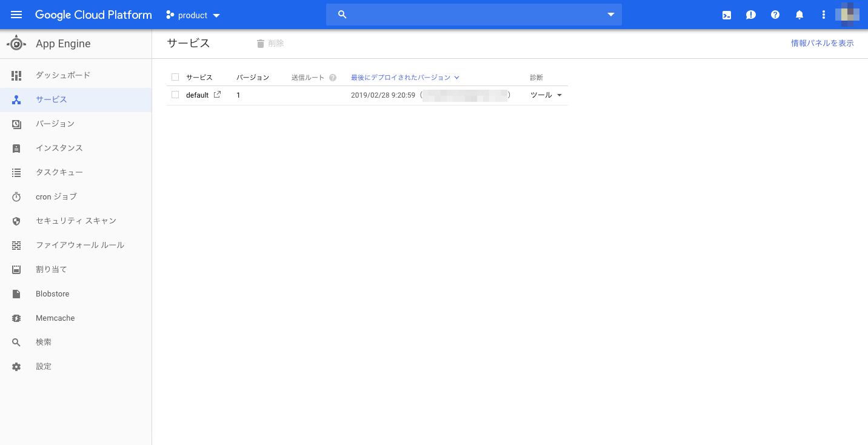The width and height of the screenshot is (868, 445).
Task: Check the select-all services checkbox
Action: (175, 77)
